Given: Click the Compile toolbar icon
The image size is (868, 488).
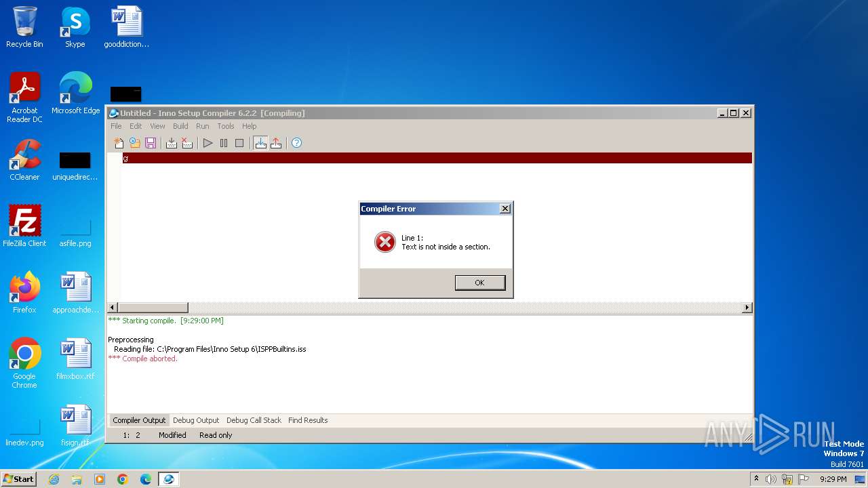Looking at the screenshot, I should (172, 143).
